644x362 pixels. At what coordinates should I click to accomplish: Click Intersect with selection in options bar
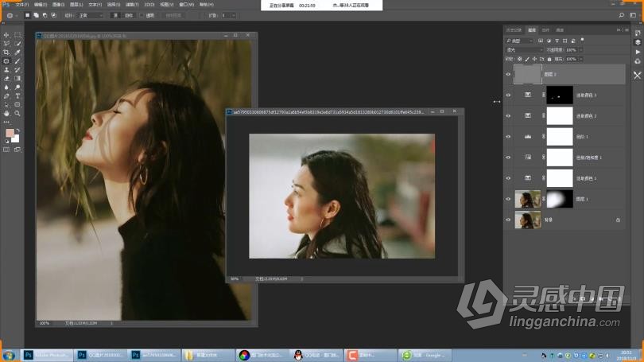point(53,15)
